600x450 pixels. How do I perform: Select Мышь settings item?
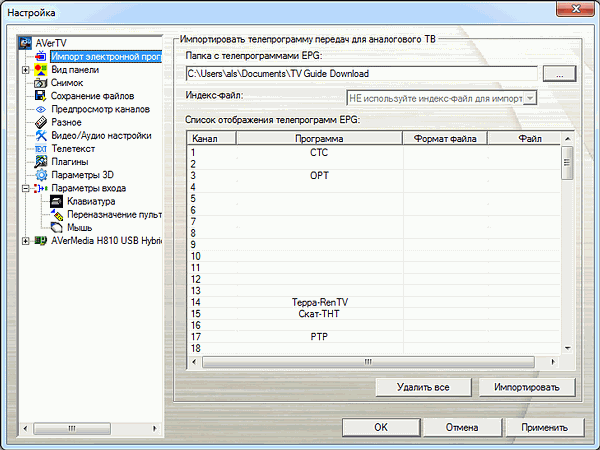click(x=80, y=228)
